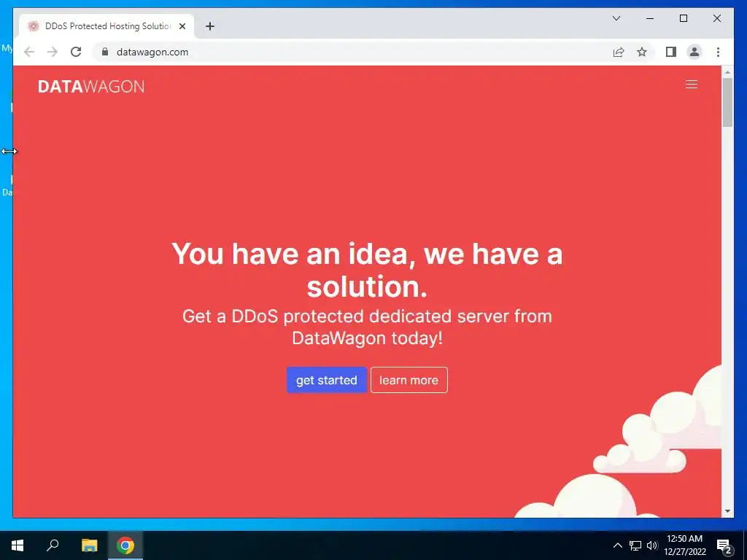The height and width of the screenshot is (560, 747).
Task: Show hidden system tray icons
Action: click(617, 545)
